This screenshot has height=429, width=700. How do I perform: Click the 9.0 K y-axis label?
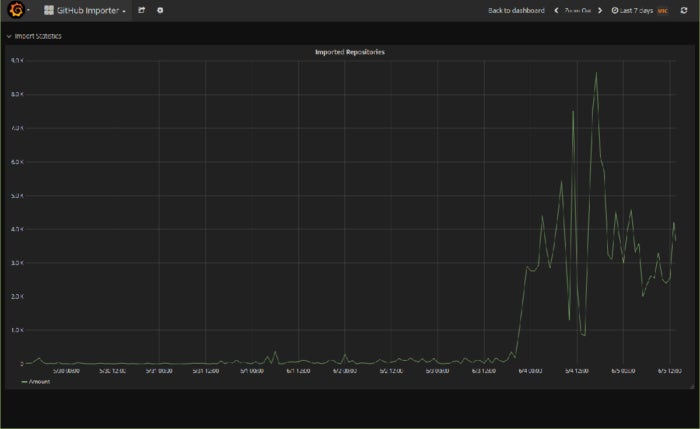coord(17,60)
